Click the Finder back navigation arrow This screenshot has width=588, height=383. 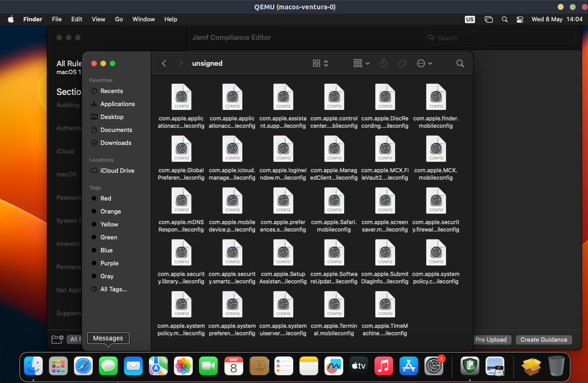(x=164, y=63)
